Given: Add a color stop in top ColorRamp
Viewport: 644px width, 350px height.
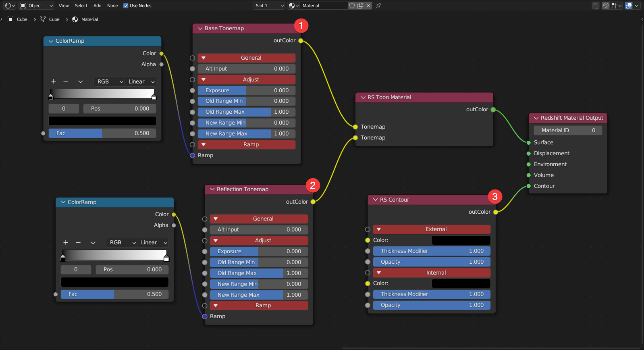Looking at the screenshot, I should (x=54, y=81).
